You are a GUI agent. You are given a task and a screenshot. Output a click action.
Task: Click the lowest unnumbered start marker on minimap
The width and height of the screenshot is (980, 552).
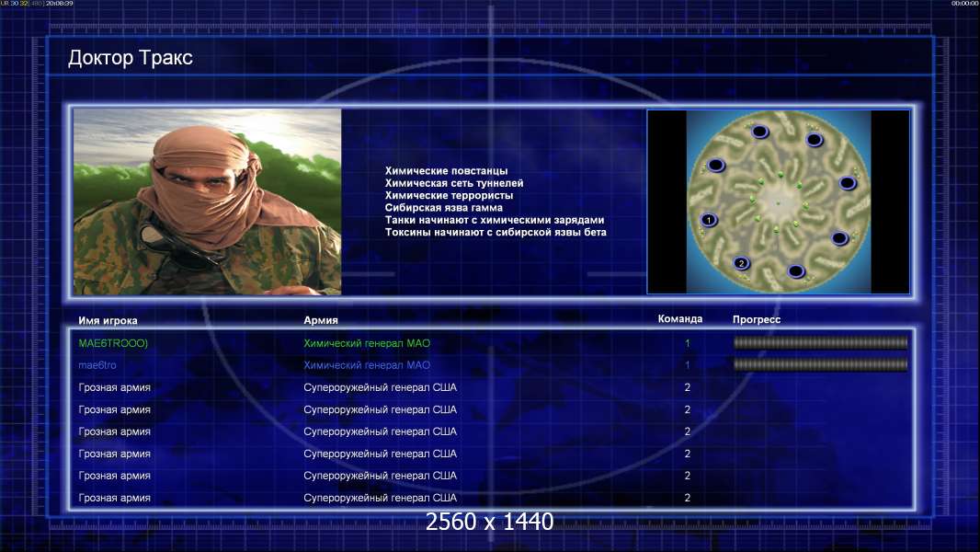[795, 271]
